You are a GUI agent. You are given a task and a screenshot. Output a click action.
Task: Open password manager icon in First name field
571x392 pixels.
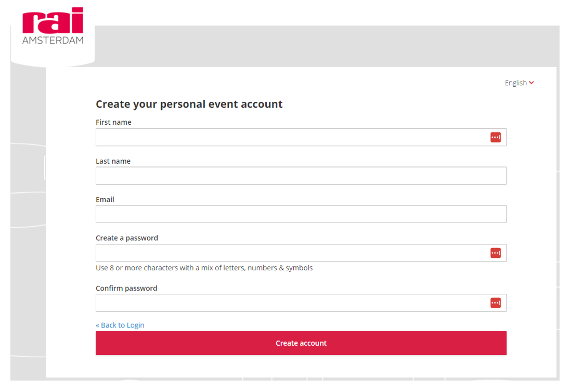click(x=495, y=137)
